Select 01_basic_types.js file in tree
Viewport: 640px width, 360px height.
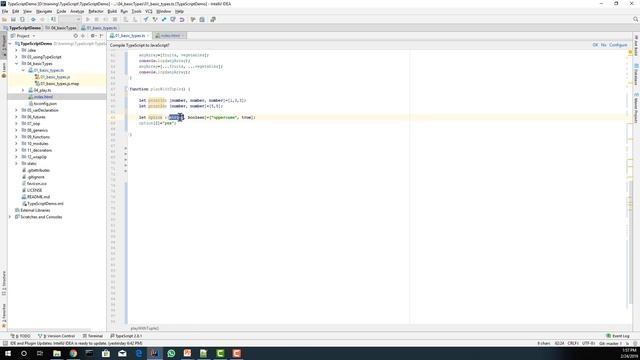(x=53, y=77)
